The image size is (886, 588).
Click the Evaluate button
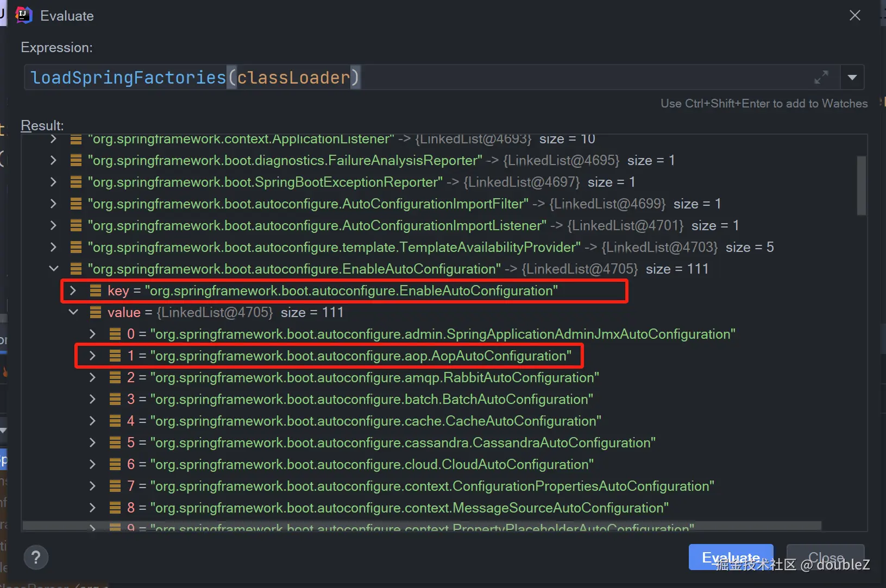(731, 557)
